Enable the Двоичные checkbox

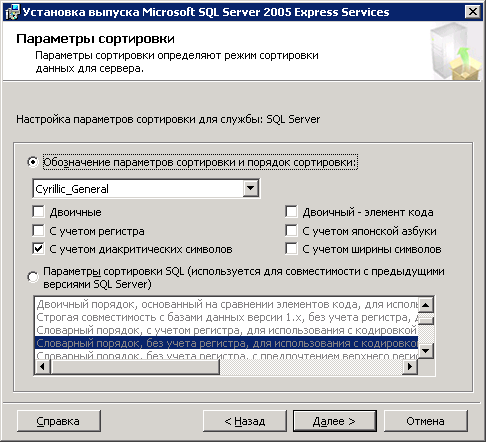click(x=38, y=212)
